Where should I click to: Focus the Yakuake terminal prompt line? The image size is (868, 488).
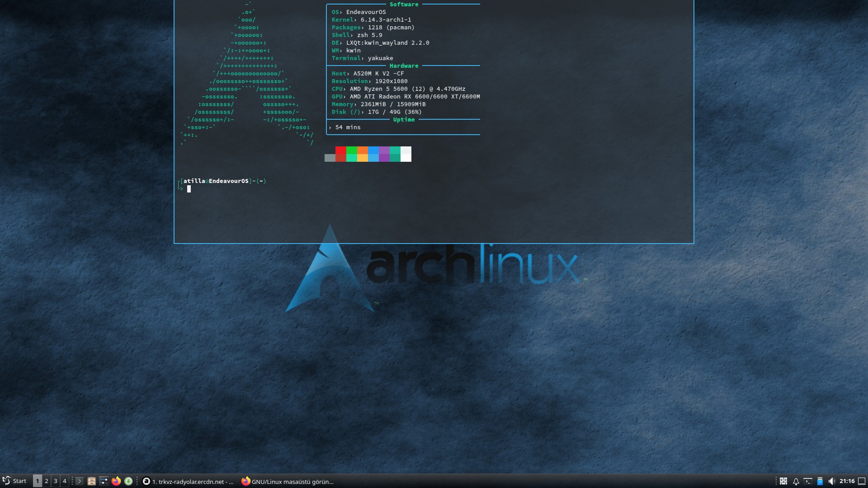pyautogui.click(x=271, y=189)
